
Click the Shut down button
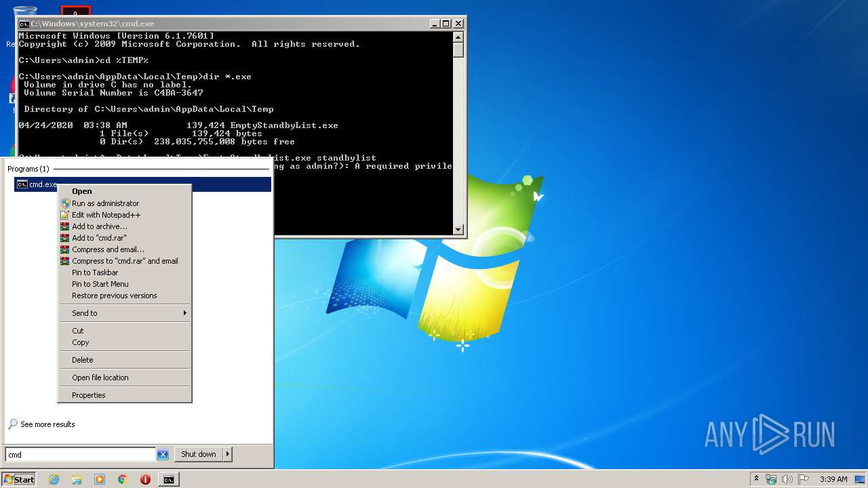[x=199, y=454]
